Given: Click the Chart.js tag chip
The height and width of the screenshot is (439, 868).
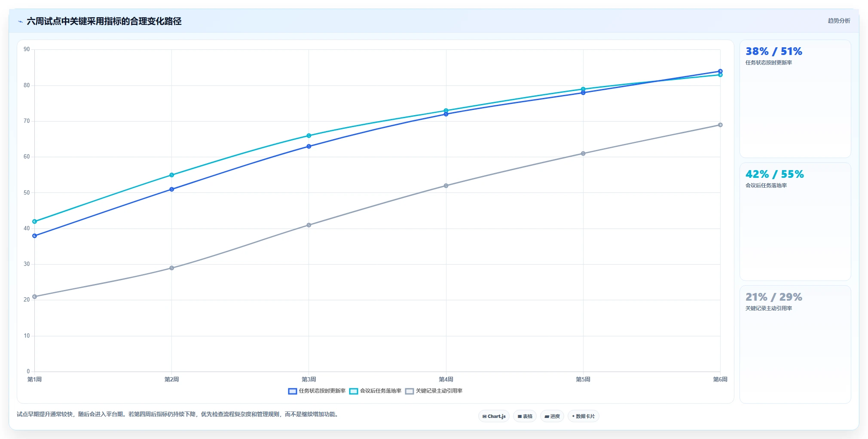Looking at the screenshot, I should click(494, 416).
